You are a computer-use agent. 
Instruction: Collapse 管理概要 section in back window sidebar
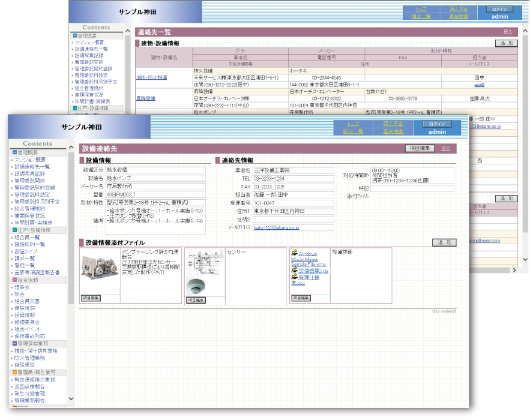[x=75, y=35]
